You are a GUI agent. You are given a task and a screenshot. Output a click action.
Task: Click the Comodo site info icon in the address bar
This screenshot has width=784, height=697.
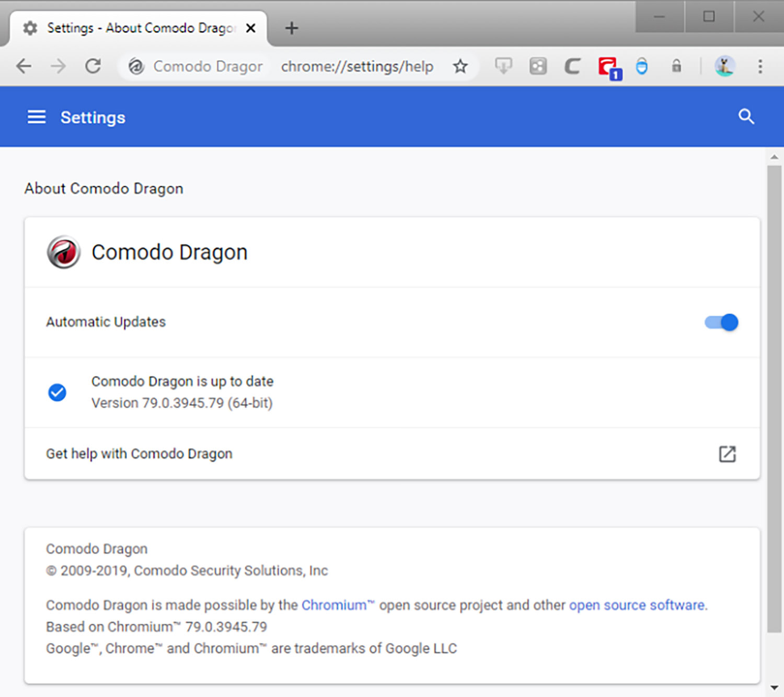[x=136, y=66]
